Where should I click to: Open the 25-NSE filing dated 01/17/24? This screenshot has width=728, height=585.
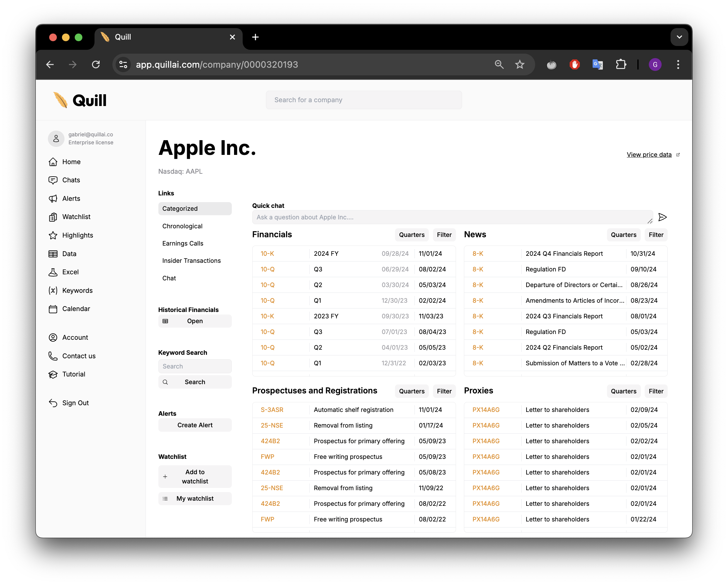(x=353, y=426)
